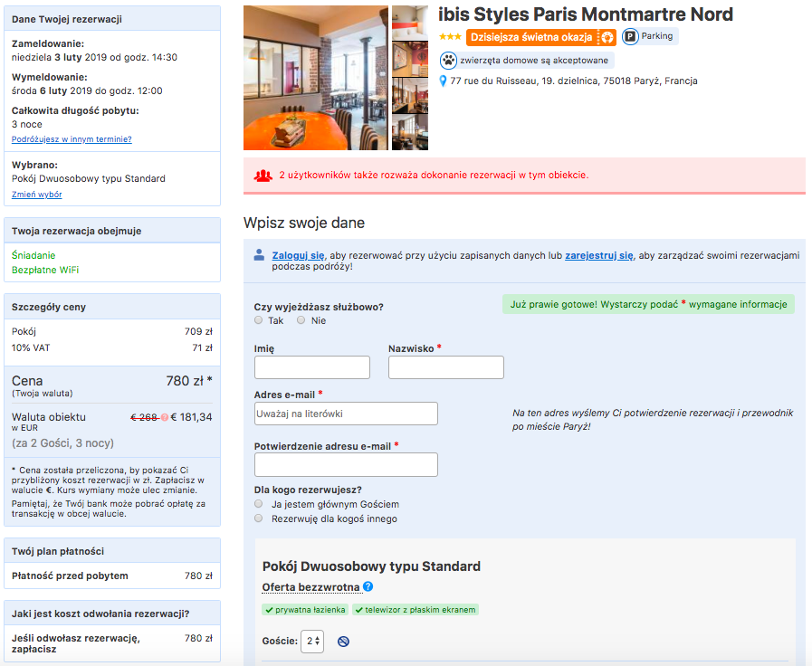812x666 pixels.
Task: Open the third small hotel thumbnail
Action: point(410,96)
